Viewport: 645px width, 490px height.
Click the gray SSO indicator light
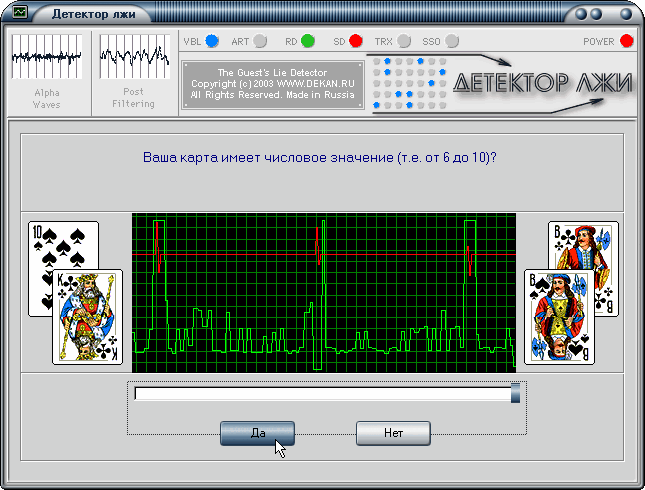[452, 41]
